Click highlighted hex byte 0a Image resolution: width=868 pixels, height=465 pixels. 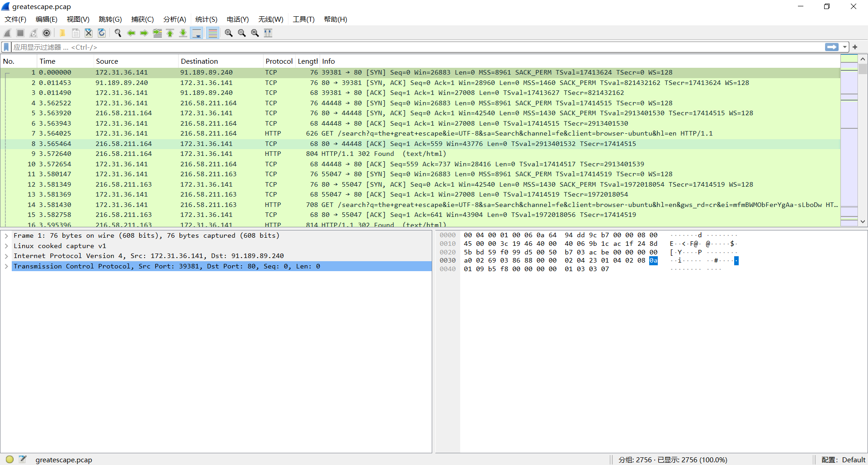pos(653,261)
